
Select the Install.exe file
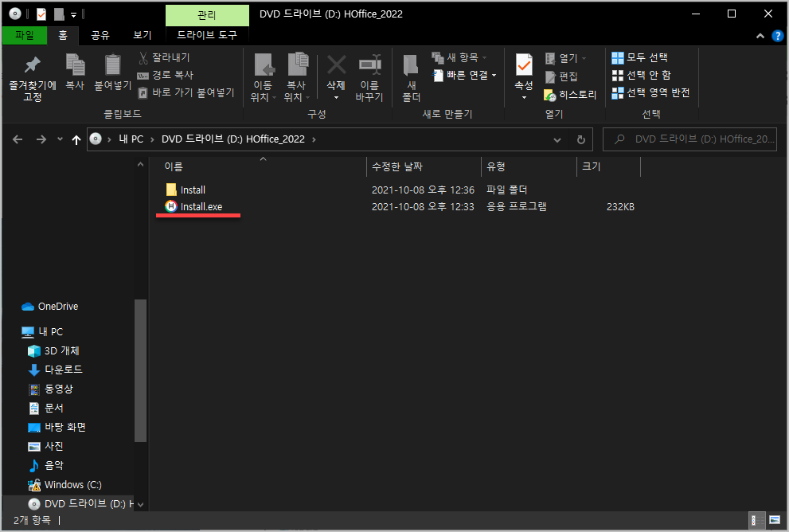point(193,207)
